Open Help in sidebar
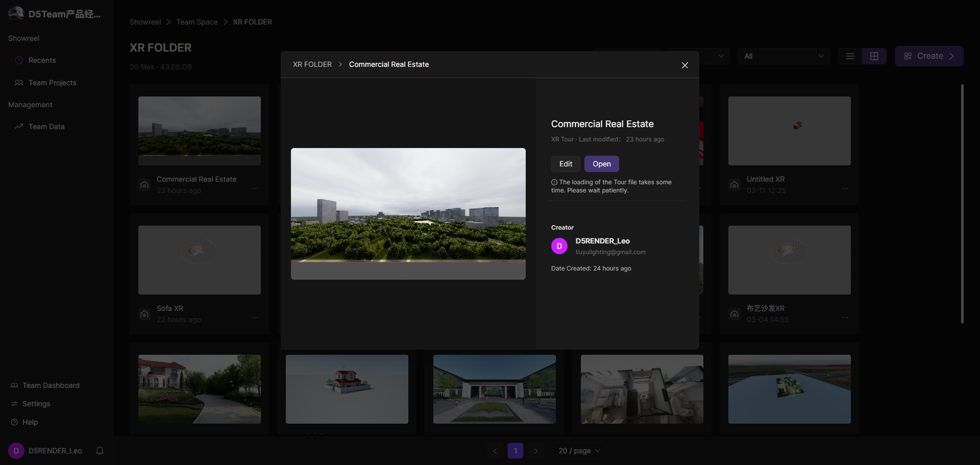980x465 pixels. point(30,422)
